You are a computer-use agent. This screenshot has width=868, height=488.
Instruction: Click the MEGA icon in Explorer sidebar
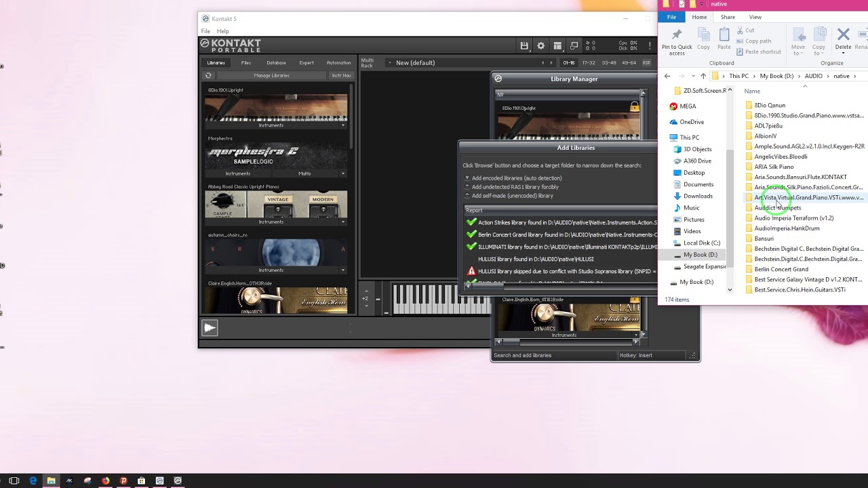click(673, 106)
